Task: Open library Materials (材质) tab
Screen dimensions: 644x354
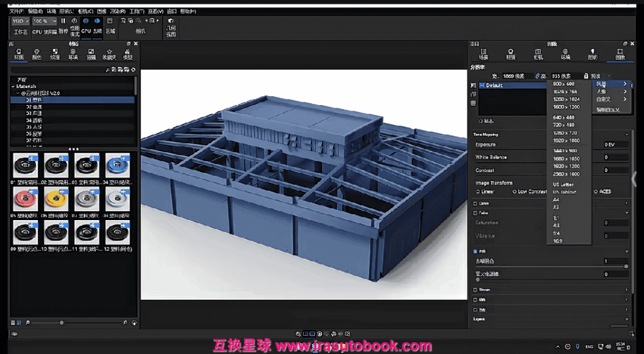Action: click(19, 54)
